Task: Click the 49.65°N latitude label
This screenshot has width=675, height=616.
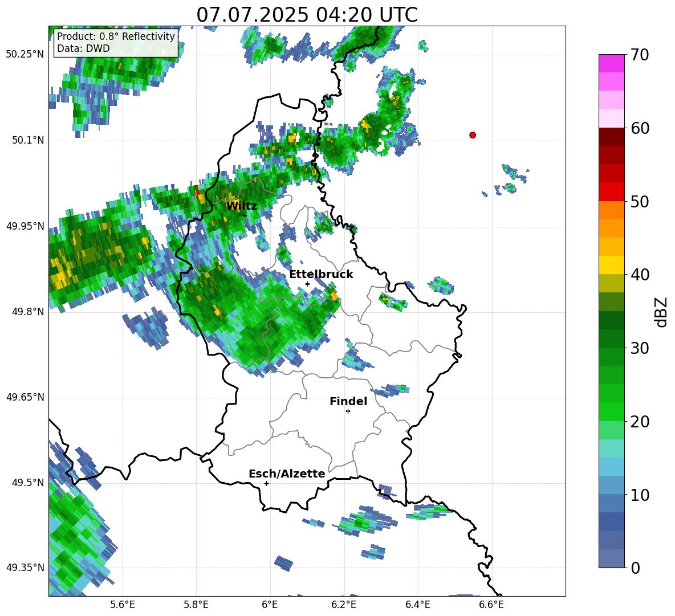Action: click(x=25, y=397)
